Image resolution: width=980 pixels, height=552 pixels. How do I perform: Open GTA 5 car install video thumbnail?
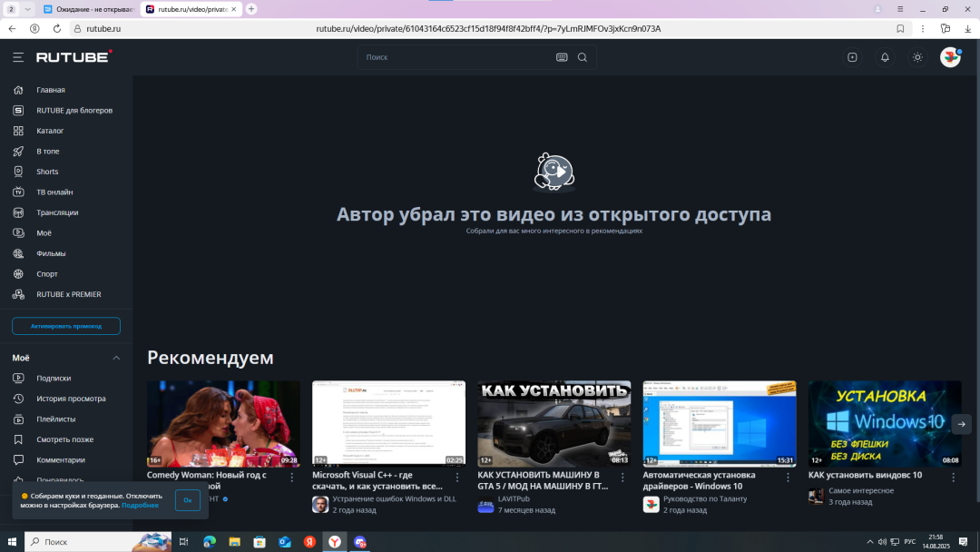pos(554,424)
